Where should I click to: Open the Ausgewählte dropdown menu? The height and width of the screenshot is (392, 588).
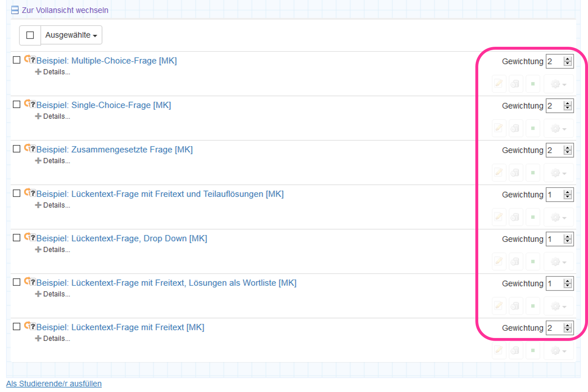[71, 35]
